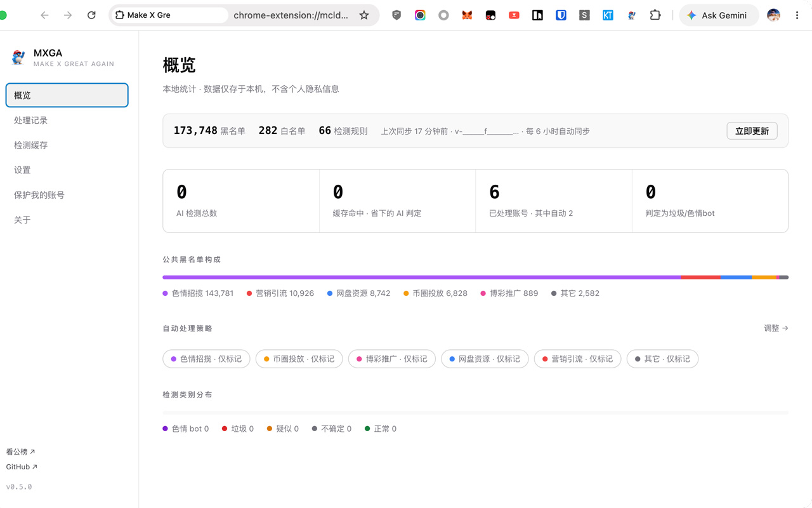Click the browser address bar URL
The image size is (812, 508).
(291, 15)
